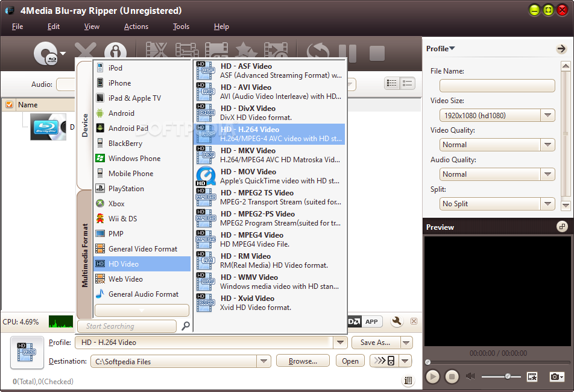Switch to the details list view icon
This screenshot has height=392, width=574.
point(392,83)
